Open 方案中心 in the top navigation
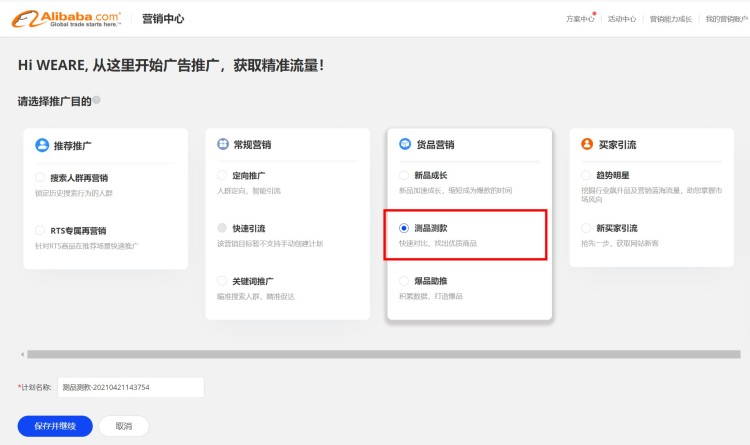Screen dimensions: 750x445 pos(579,19)
